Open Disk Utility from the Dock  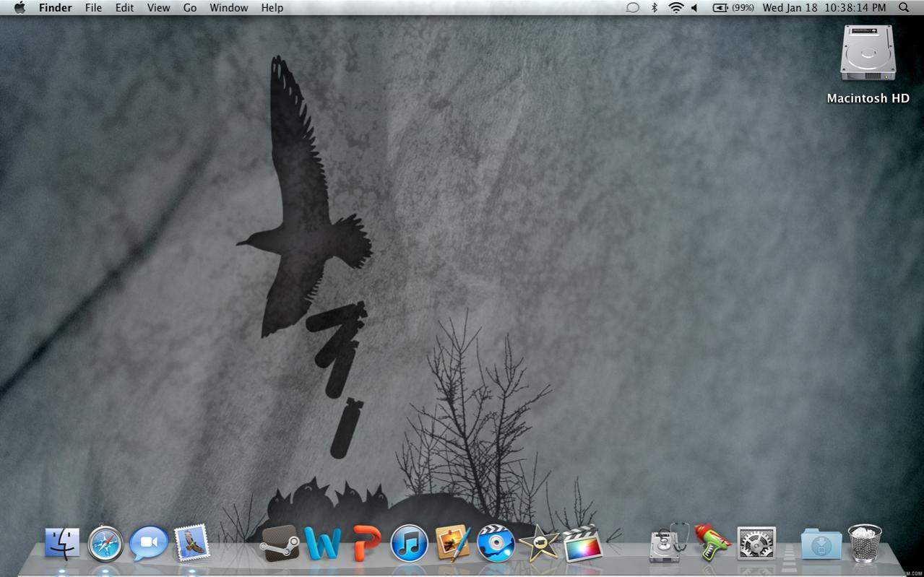pyautogui.click(x=669, y=542)
